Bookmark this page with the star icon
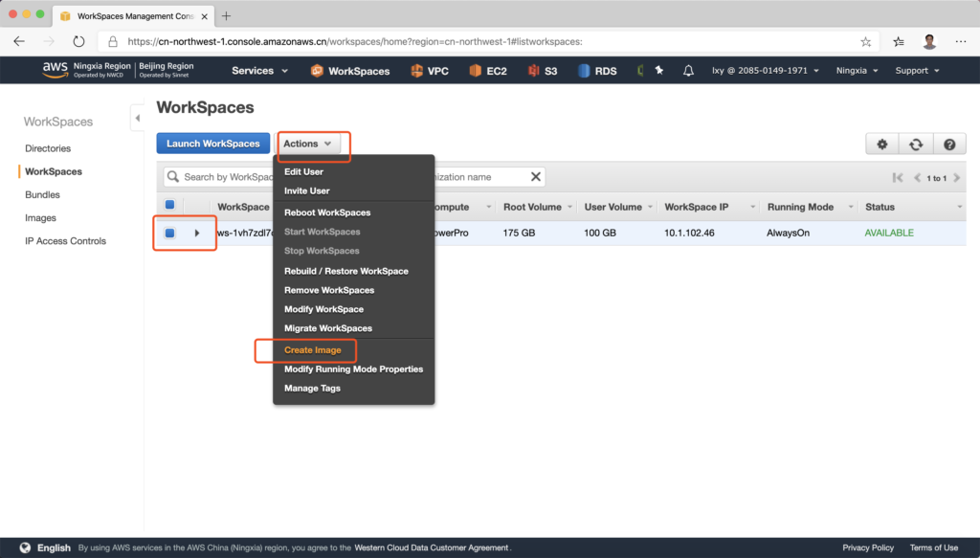This screenshot has width=980, height=558. [866, 42]
